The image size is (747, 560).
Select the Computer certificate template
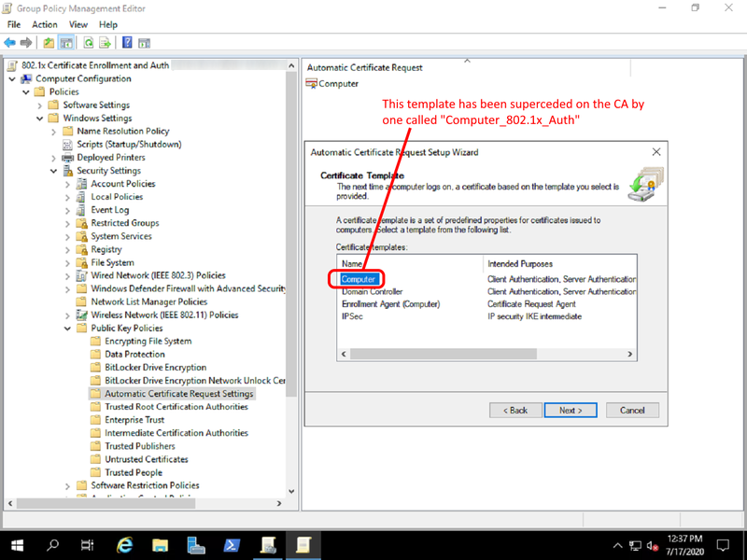tap(359, 279)
